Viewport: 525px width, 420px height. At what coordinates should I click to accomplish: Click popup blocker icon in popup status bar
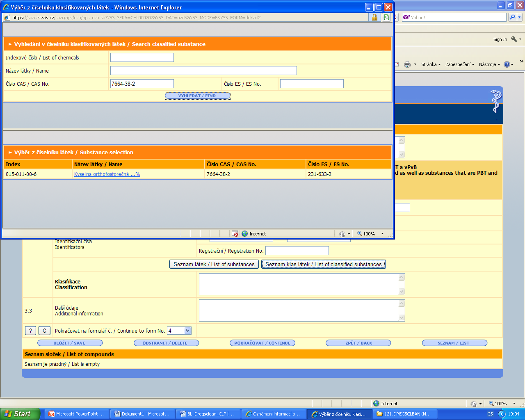click(235, 234)
